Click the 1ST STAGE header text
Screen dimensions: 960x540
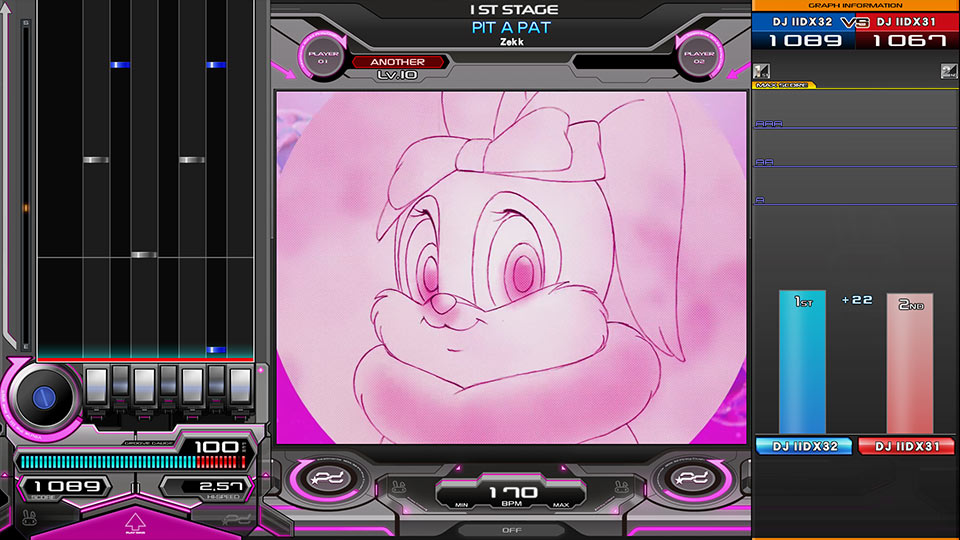point(514,10)
